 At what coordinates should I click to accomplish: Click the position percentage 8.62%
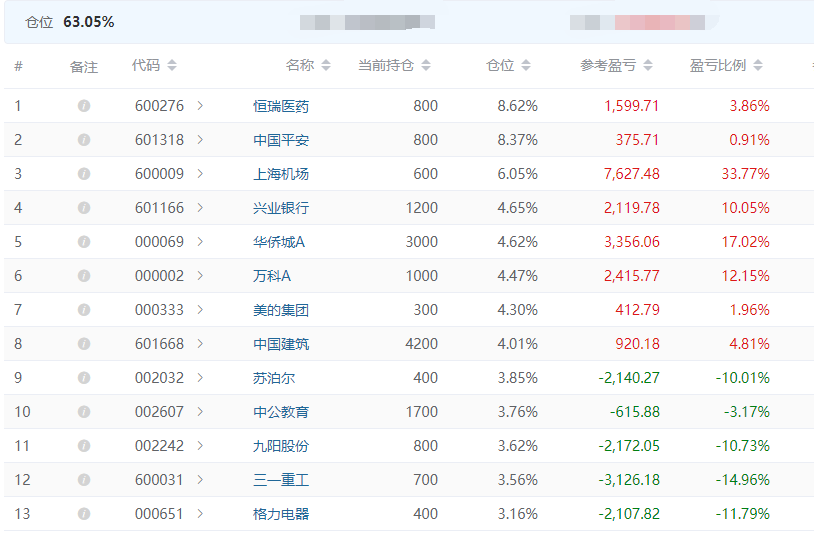pyautogui.click(x=518, y=106)
